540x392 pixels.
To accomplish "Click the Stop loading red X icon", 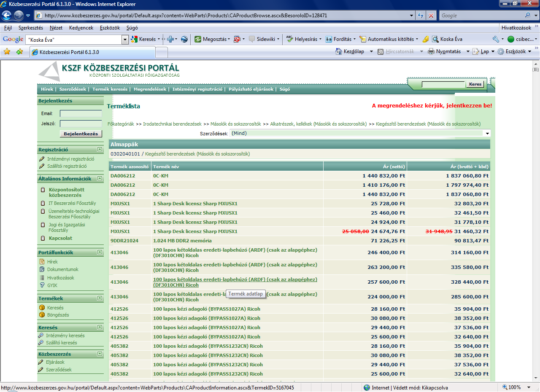I will (x=431, y=16).
